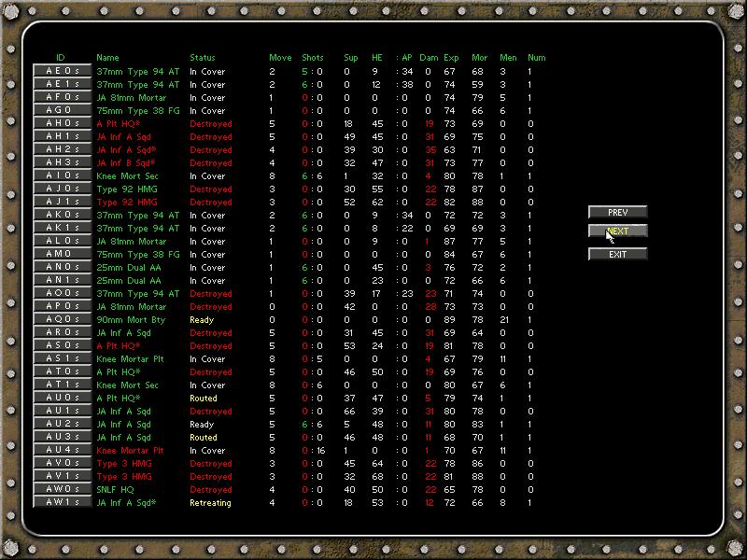Open unit AI0s Knee Mort Sec button
Screen dimensions: 747x560
click(62, 175)
